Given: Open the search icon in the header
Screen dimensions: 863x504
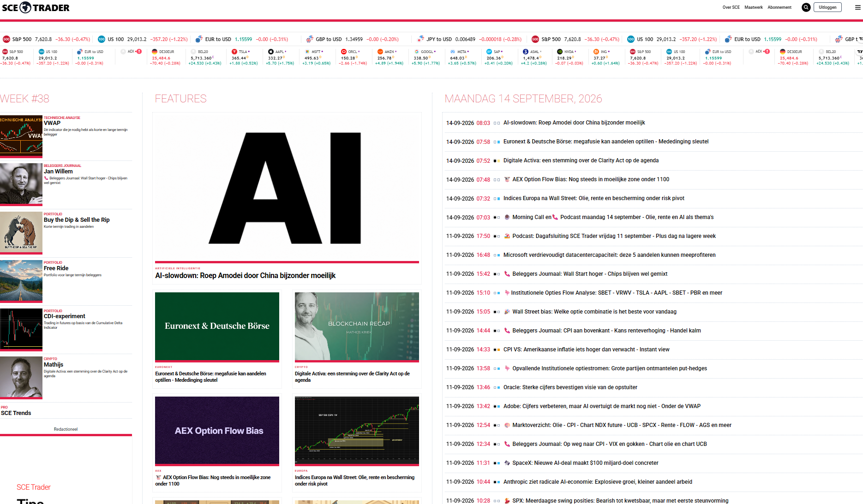Looking at the screenshot, I should pos(806,7).
